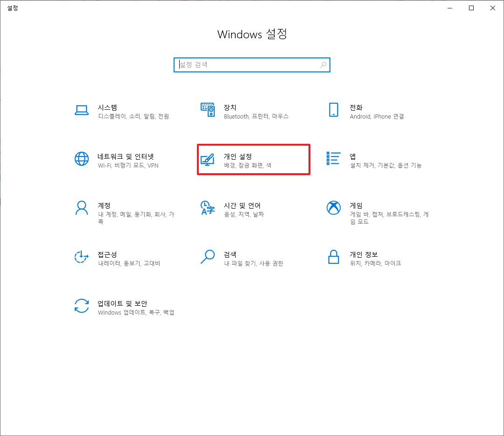Open the 계정 person icon
Viewport: 504px width, 436px height.
82,208
